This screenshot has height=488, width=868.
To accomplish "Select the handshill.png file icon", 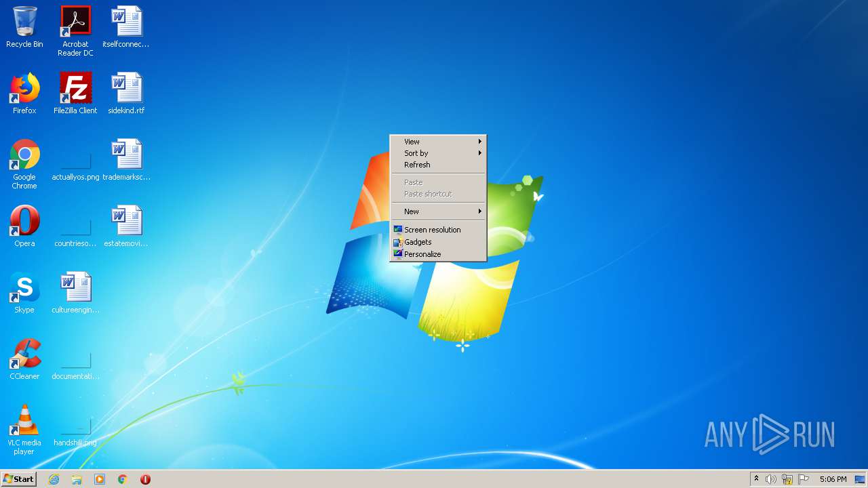I will [x=75, y=430].
